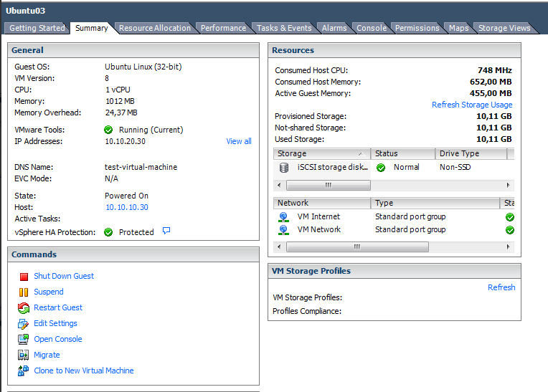The image size is (548, 392).
Task: Open the Performance tab
Action: [223, 28]
